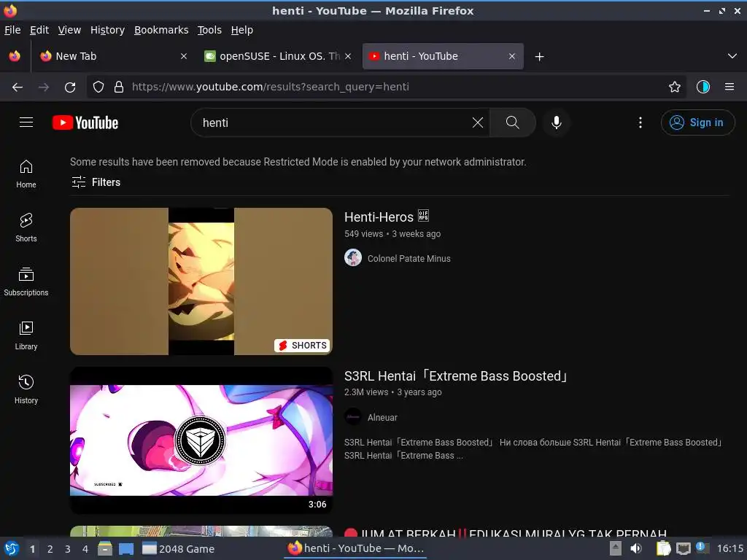Open Home in YouTube sidebar
747x560 pixels.
coord(26,174)
